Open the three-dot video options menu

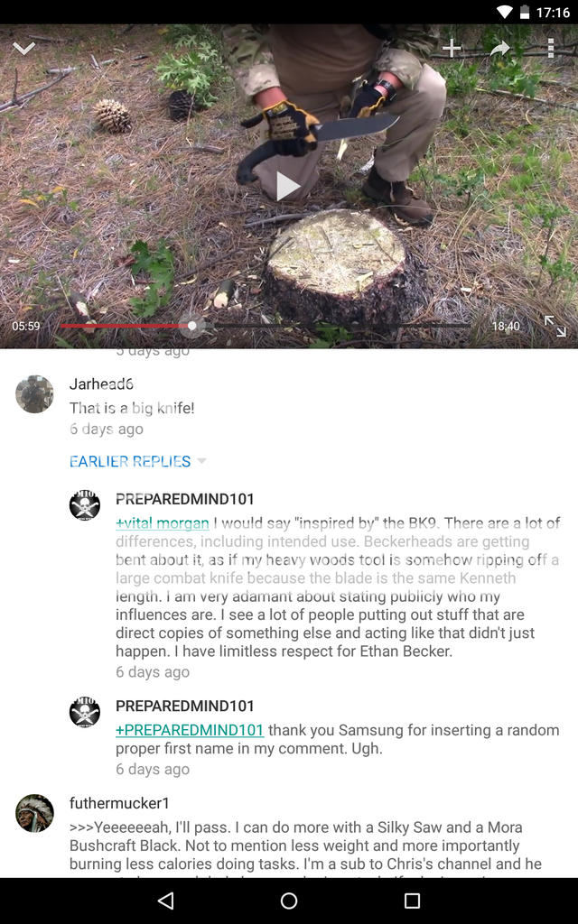point(550,49)
